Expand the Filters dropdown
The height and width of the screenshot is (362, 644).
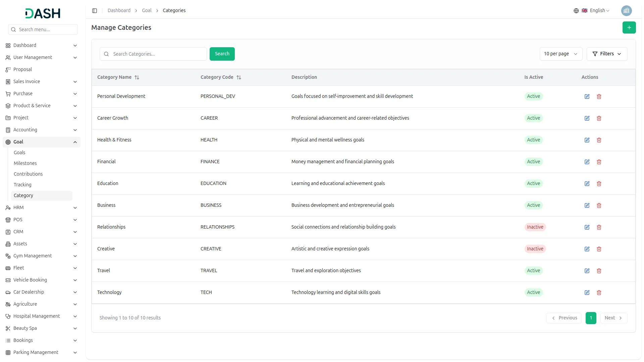[x=606, y=54]
